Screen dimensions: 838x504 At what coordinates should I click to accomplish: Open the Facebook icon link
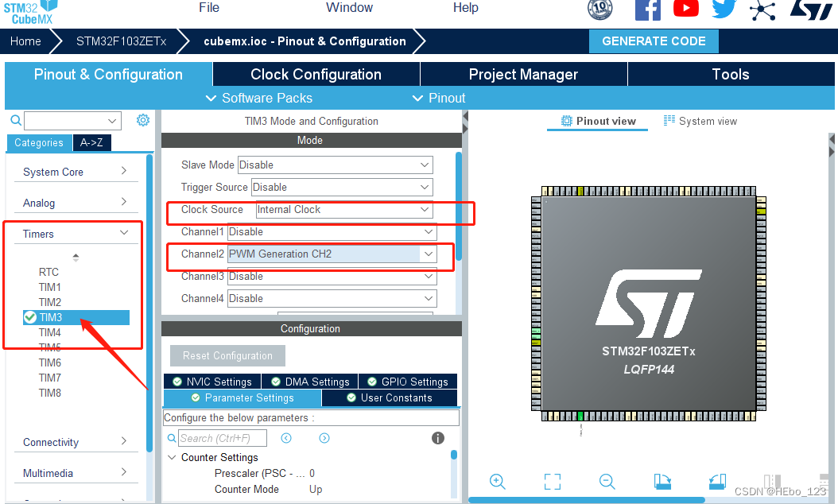coord(648,10)
